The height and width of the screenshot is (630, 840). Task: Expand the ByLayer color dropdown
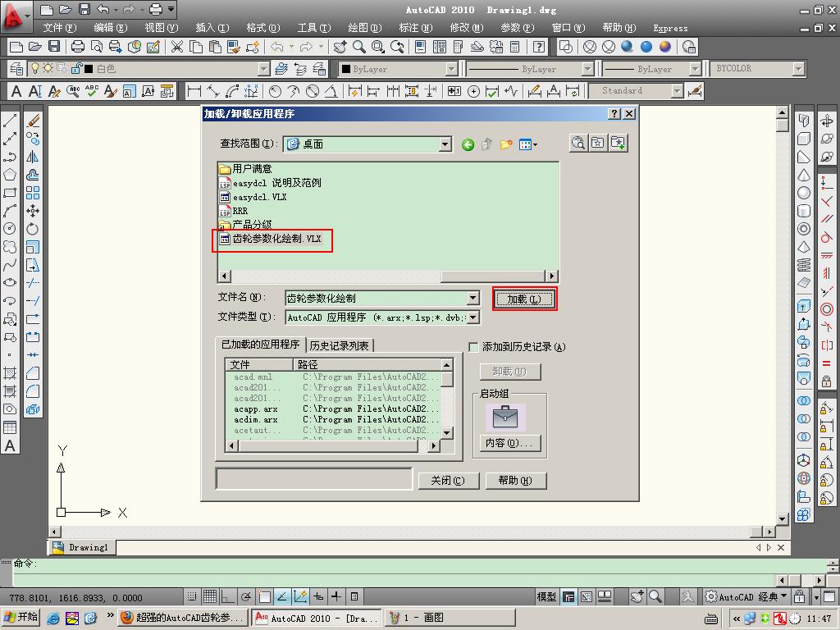point(452,69)
